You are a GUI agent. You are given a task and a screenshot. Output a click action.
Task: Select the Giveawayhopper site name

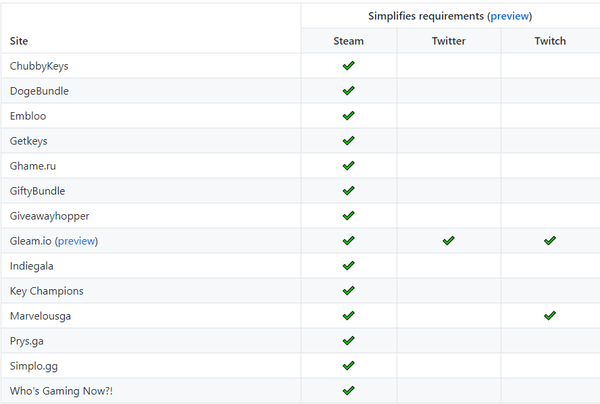tap(49, 216)
